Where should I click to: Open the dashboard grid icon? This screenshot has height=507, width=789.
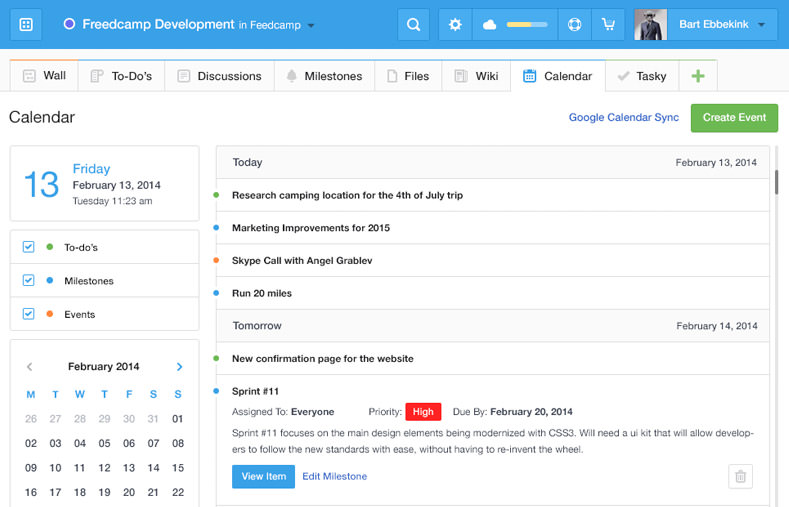click(25, 24)
